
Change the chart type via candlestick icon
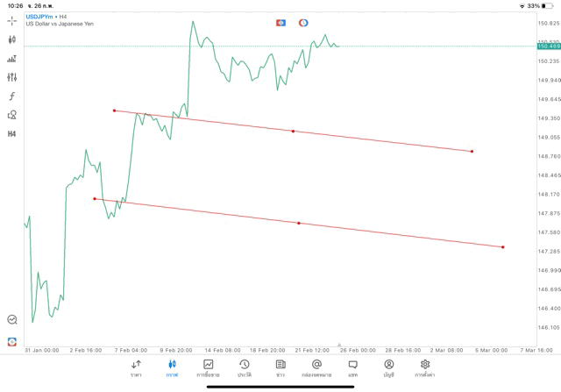pyautogui.click(x=11, y=39)
